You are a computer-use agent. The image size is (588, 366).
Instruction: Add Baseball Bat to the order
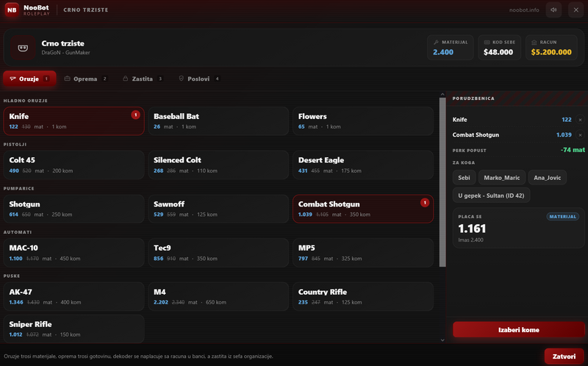coord(218,121)
